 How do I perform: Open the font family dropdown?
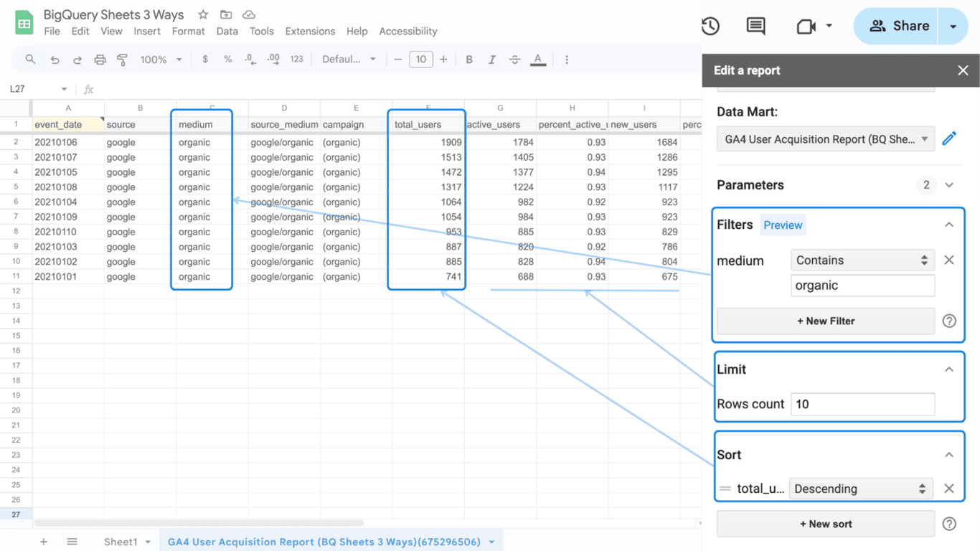point(349,60)
